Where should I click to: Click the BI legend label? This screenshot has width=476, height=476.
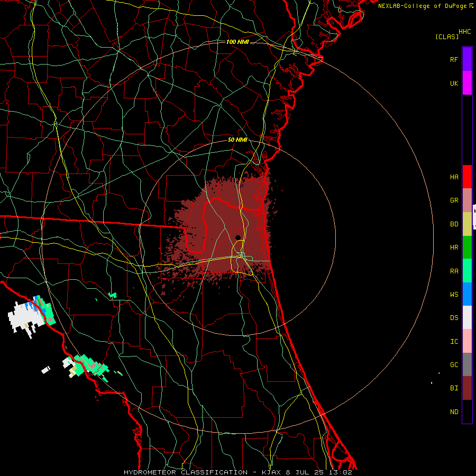(454, 388)
